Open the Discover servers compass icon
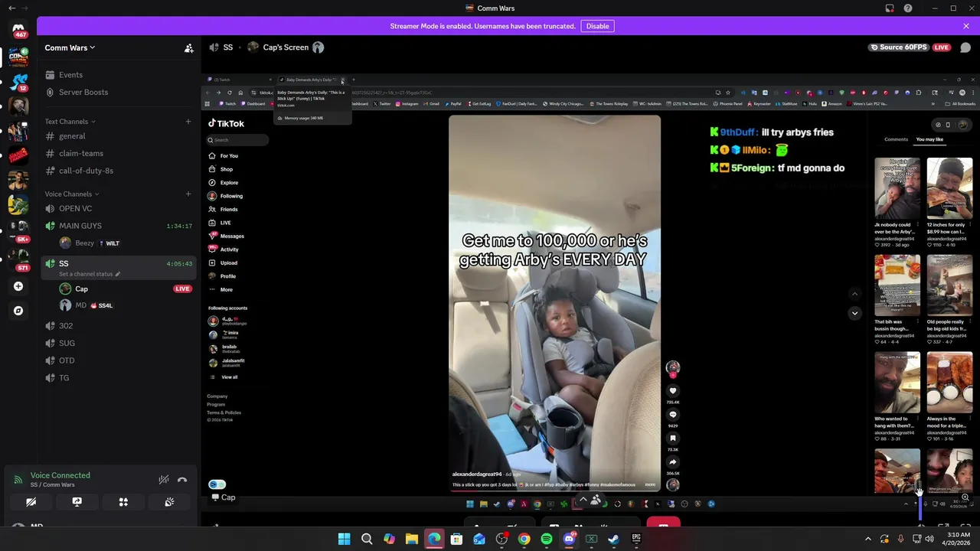The image size is (980, 551). click(18, 311)
